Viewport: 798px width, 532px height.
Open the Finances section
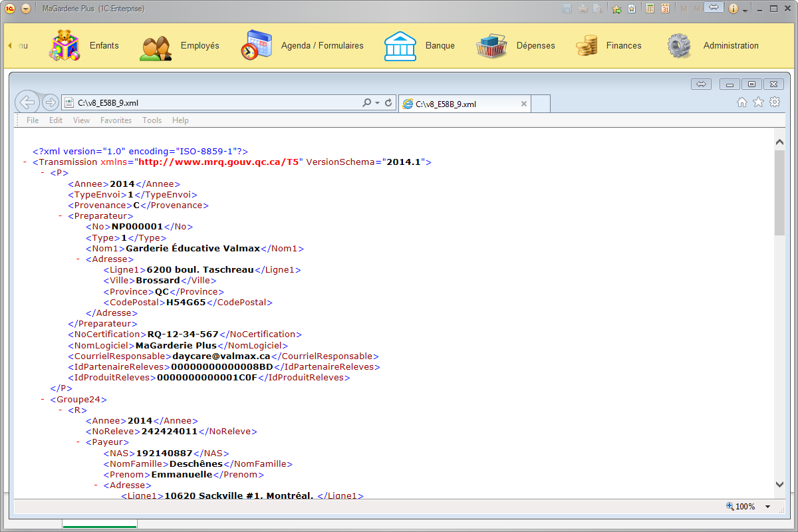(x=623, y=45)
